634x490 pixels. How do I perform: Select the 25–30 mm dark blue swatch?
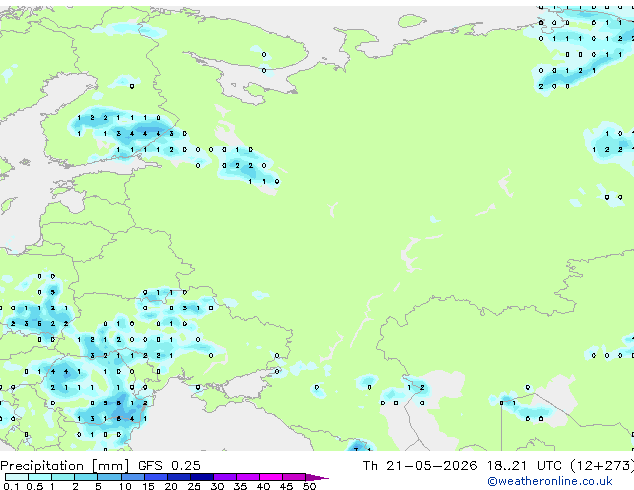[x=202, y=477]
